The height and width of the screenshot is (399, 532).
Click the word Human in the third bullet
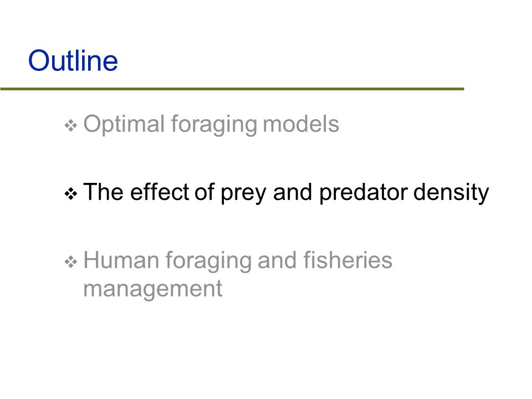coord(121,260)
